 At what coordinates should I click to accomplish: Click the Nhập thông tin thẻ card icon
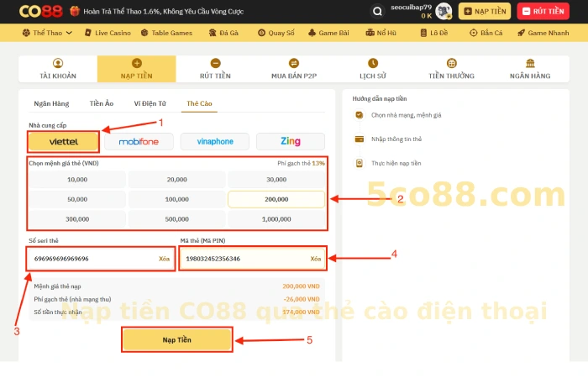point(360,139)
